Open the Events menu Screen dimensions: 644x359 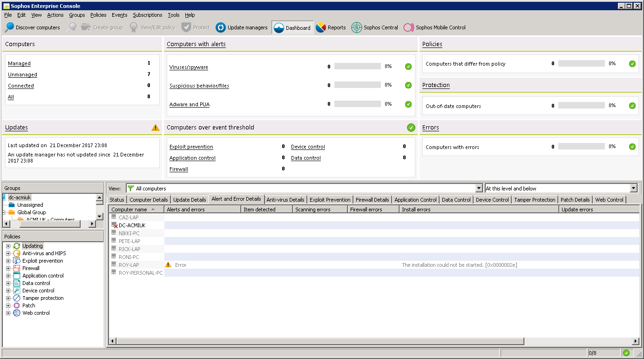[x=120, y=15]
